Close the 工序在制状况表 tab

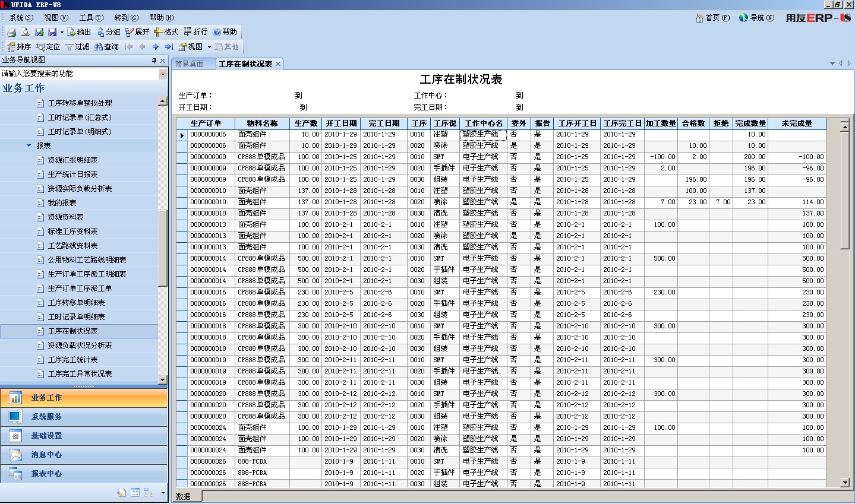277,64
